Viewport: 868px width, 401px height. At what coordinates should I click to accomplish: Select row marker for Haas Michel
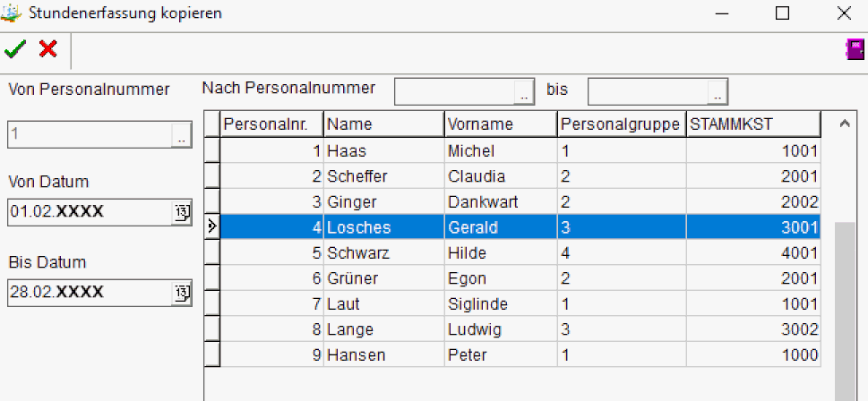[212, 150]
